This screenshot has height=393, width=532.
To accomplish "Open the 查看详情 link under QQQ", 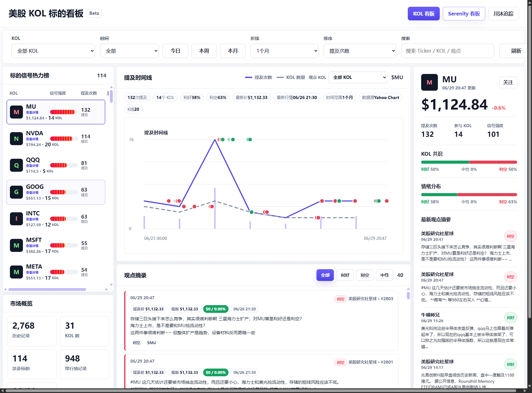I will pos(32,166).
